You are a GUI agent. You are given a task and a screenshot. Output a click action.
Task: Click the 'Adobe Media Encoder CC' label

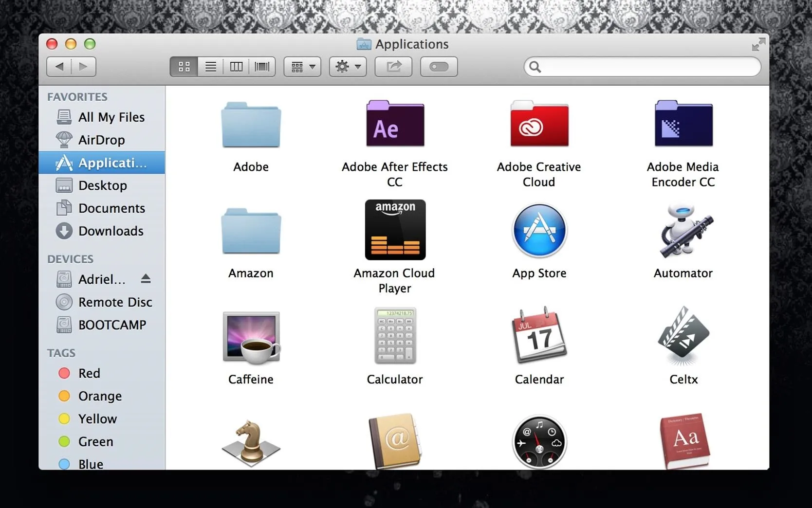[683, 174]
